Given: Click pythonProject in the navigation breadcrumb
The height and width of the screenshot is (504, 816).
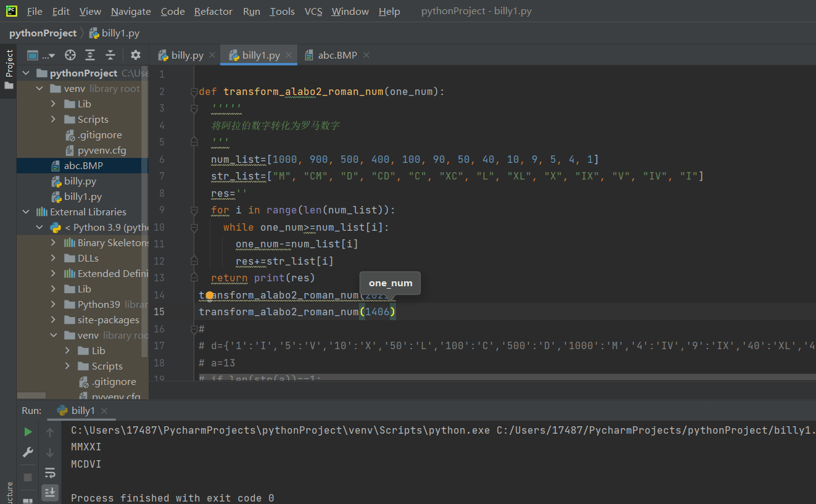Looking at the screenshot, I should [43, 33].
